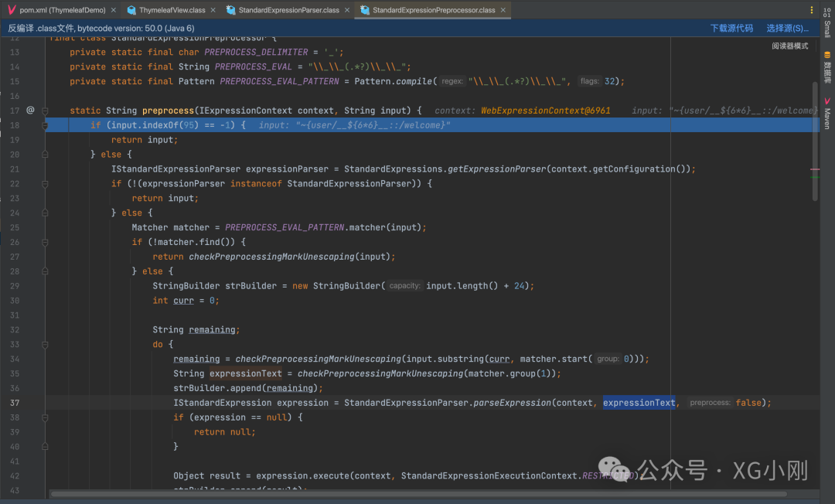The height and width of the screenshot is (504, 835).
Task: Collapse the else block at line 28
Action: tap(46, 271)
